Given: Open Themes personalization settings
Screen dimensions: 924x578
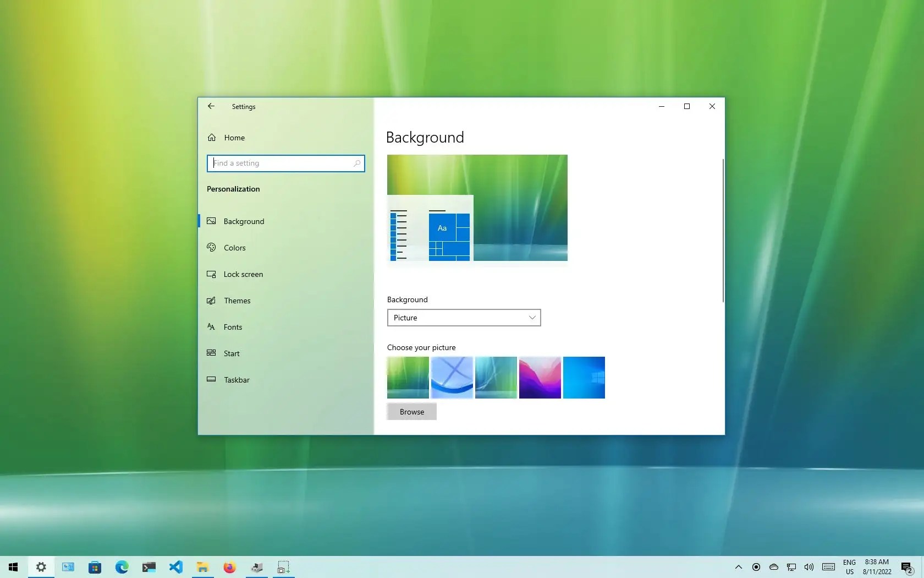Looking at the screenshot, I should pos(237,300).
